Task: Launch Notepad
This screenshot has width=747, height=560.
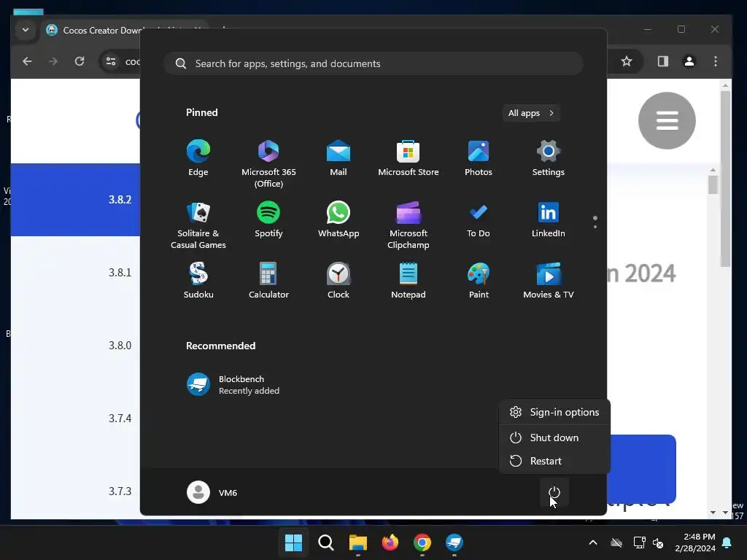Action: (409, 281)
